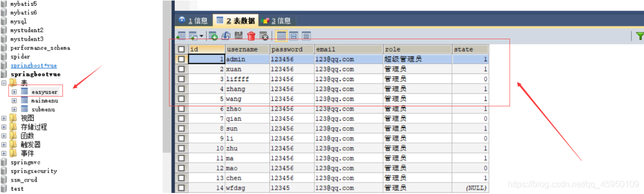
Task: Click the 函数 folder icon
Action: tap(13, 136)
